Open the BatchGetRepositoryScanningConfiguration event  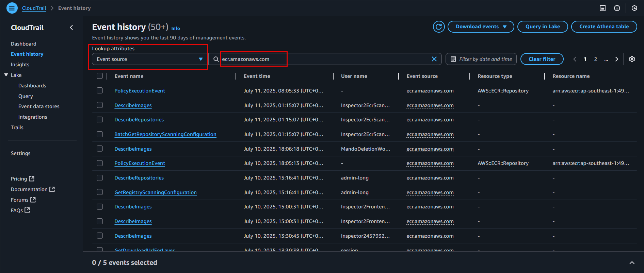tap(165, 134)
